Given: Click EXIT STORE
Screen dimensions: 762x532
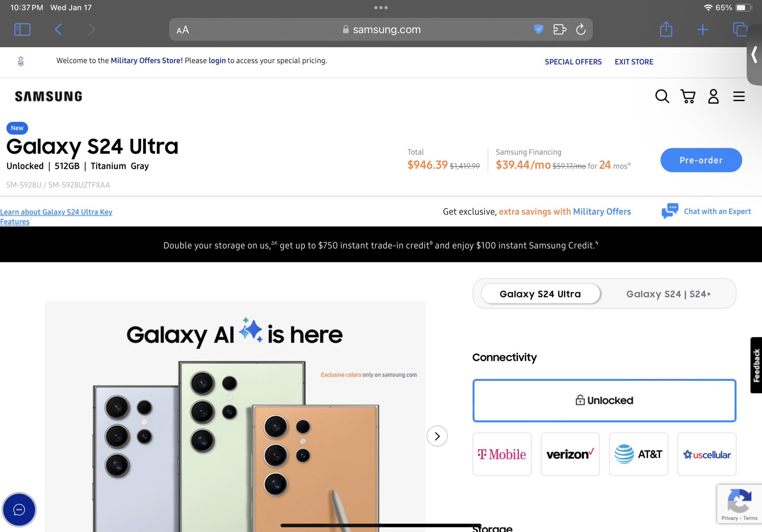Looking at the screenshot, I should pos(634,62).
